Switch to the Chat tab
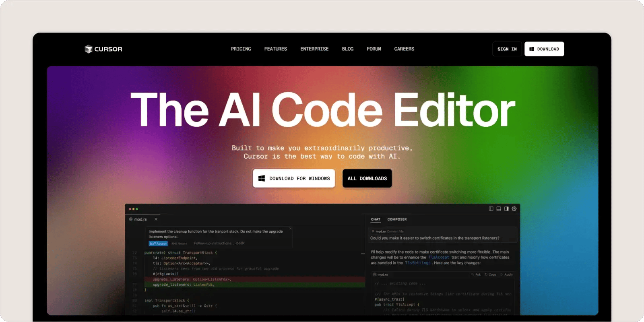 coord(376,219)
